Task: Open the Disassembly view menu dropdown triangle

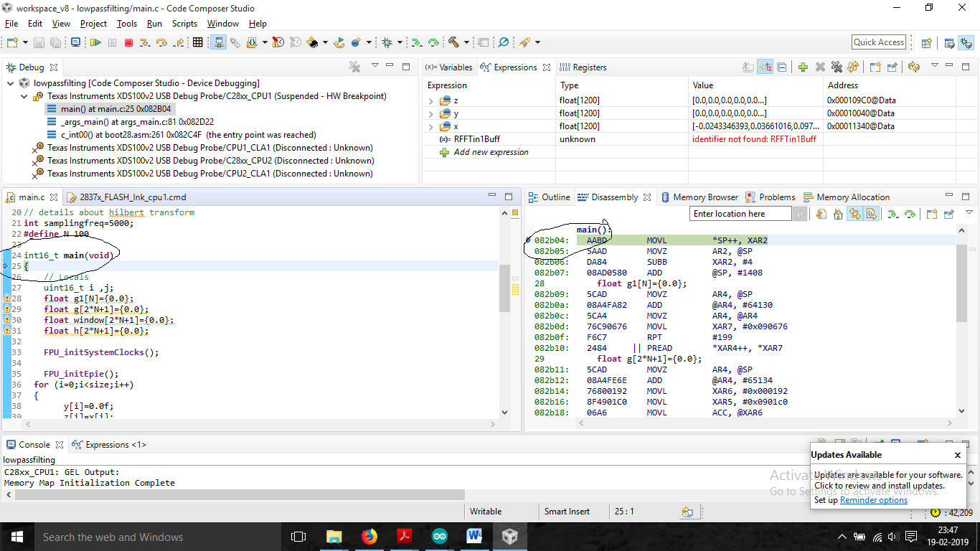Action: (970, 212)
